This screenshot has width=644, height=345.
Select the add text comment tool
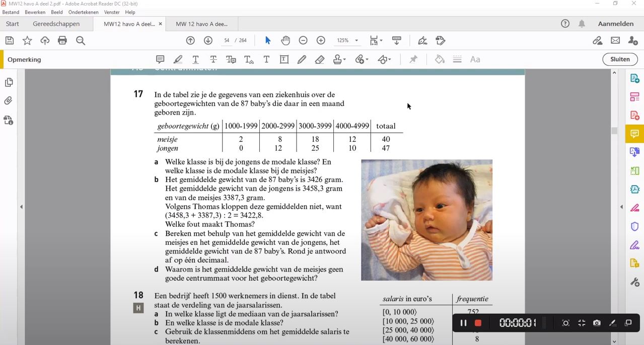tap(266, 59)
